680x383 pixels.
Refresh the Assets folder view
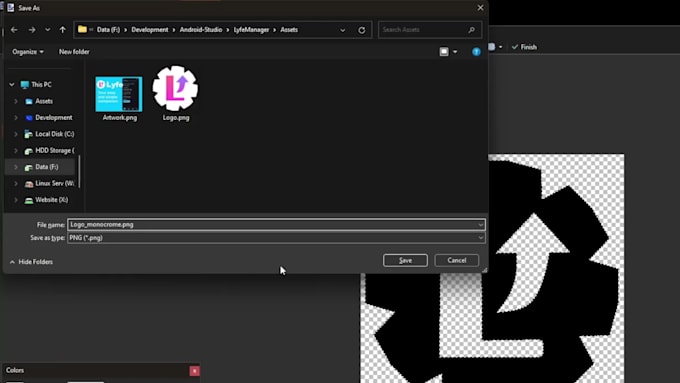point(362,30)
